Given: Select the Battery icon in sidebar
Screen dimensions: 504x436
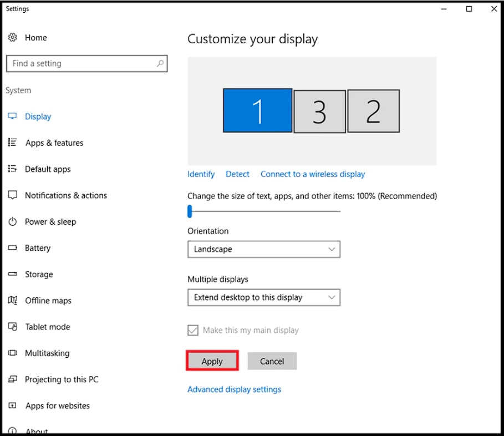Looking at the screenshot, I should click(13, 248).
